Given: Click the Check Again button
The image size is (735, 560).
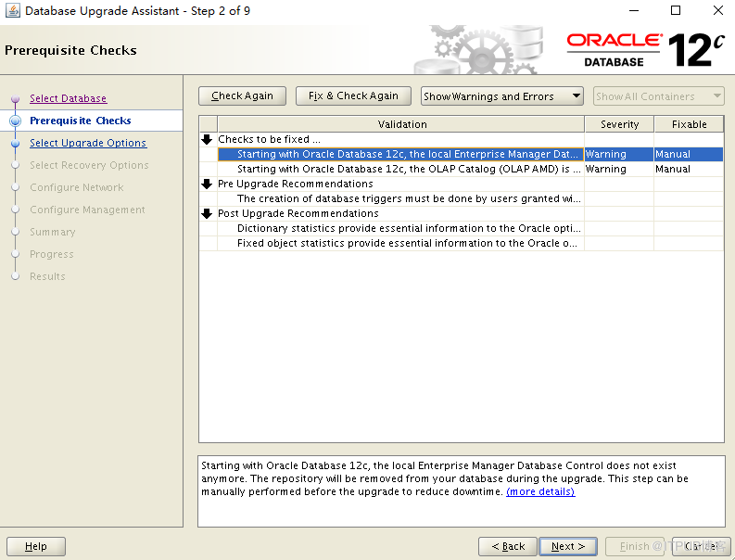Looking at the screenshot, I should tap(242, 95).
